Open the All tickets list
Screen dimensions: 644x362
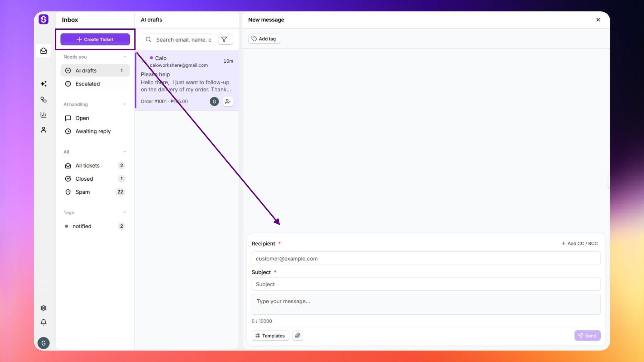pos(95,166)
